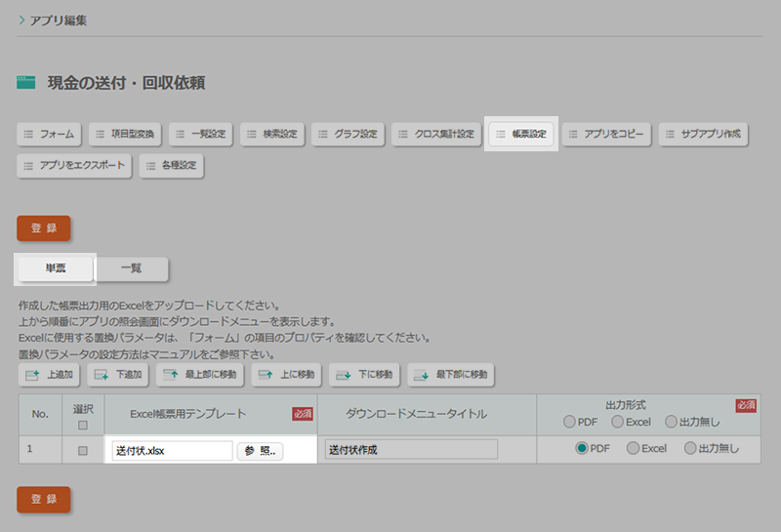The width and height of the screenshot is (781, 532).
Task: Click the 参照.. browse button
Action: point(260,450)
